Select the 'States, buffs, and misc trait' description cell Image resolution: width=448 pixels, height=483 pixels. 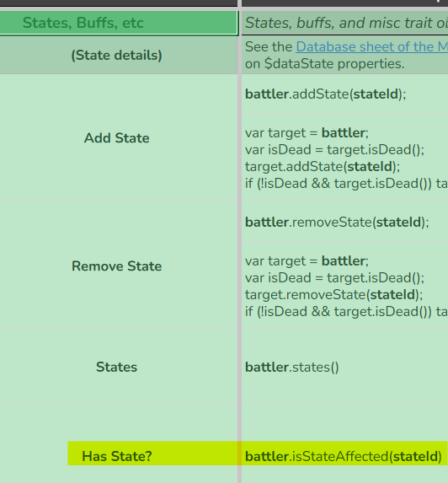point(344,23)
